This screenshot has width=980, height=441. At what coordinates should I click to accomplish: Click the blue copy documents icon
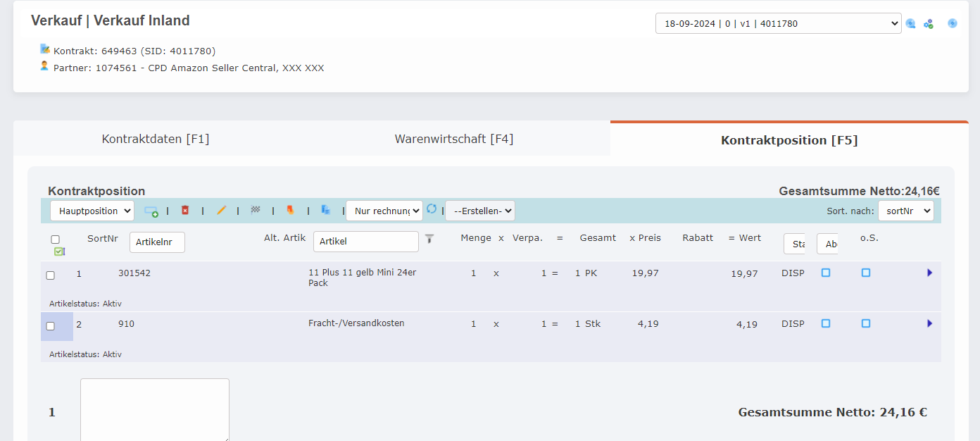point(325,210)
